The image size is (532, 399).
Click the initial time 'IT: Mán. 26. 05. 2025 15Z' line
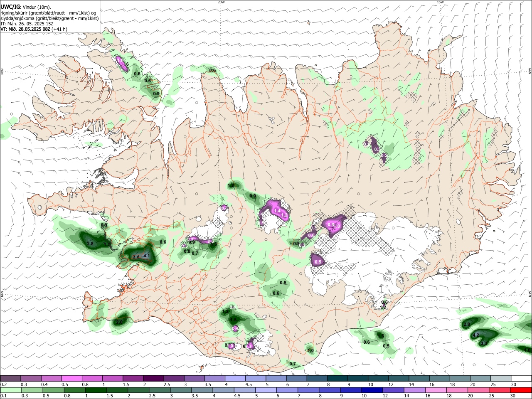click(27, 24)
